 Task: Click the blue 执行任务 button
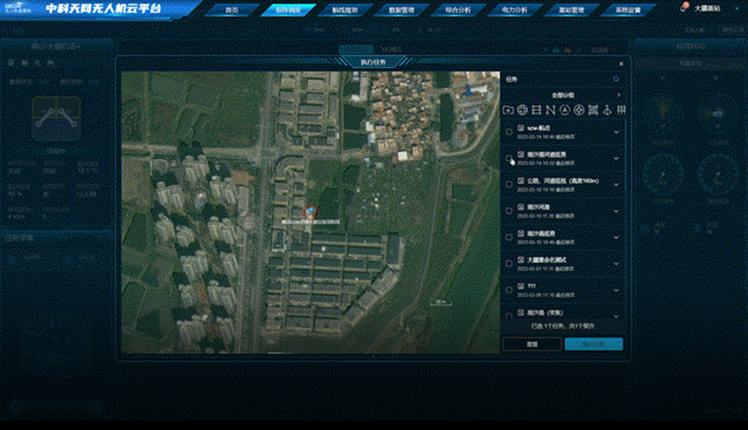(x=593, y=344)
